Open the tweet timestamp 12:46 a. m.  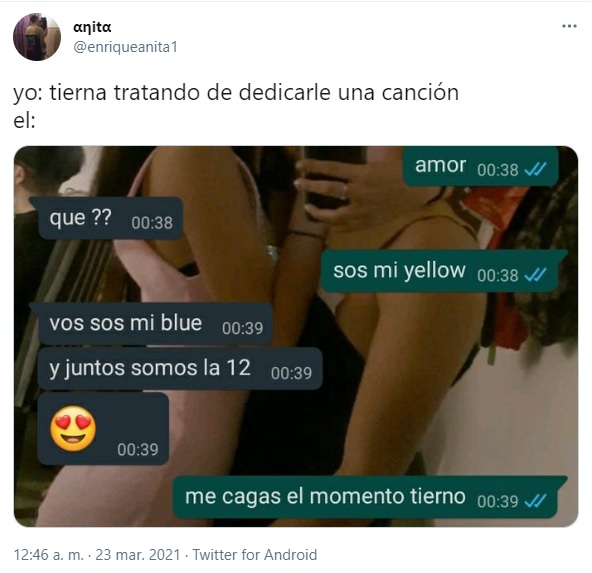pyautogui.click(x=48, y=555)
